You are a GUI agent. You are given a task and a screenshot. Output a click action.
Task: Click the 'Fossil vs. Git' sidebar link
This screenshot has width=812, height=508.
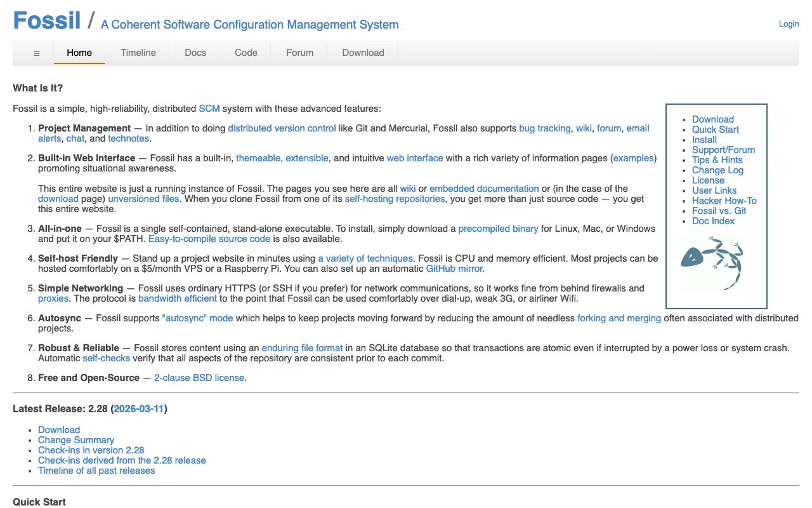tap(719, 211)
